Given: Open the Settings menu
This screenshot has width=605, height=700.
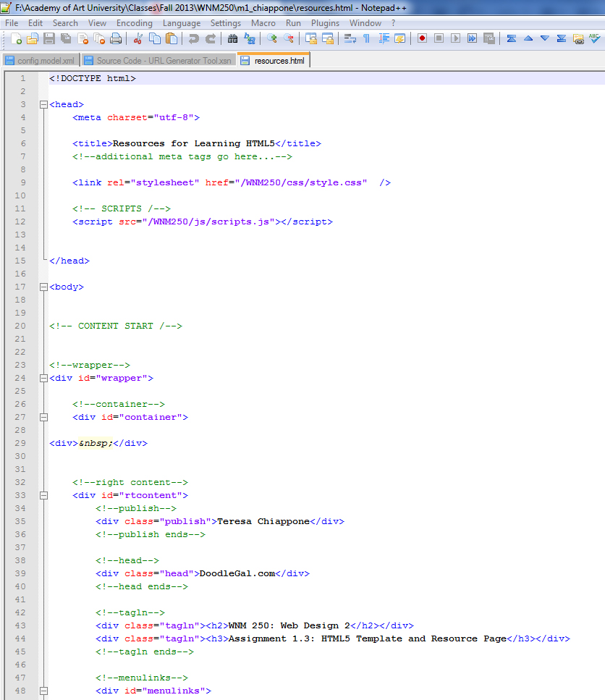Looking at the screenshot, I should pyautogui.click(x=226, y=23).
